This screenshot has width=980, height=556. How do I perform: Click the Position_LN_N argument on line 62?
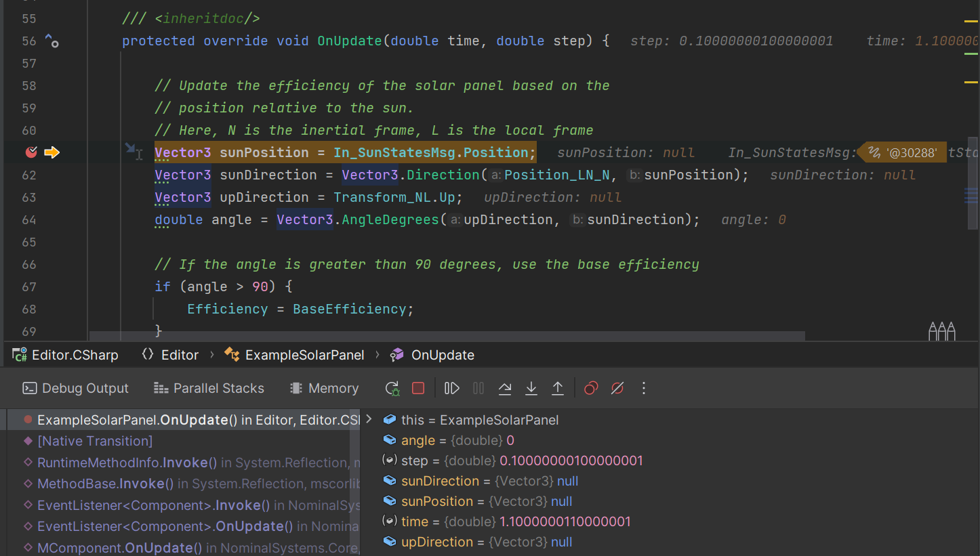(557, 175)
